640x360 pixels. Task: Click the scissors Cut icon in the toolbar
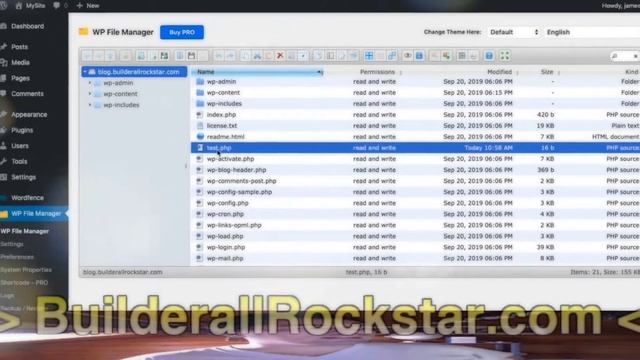click(257, 56)
